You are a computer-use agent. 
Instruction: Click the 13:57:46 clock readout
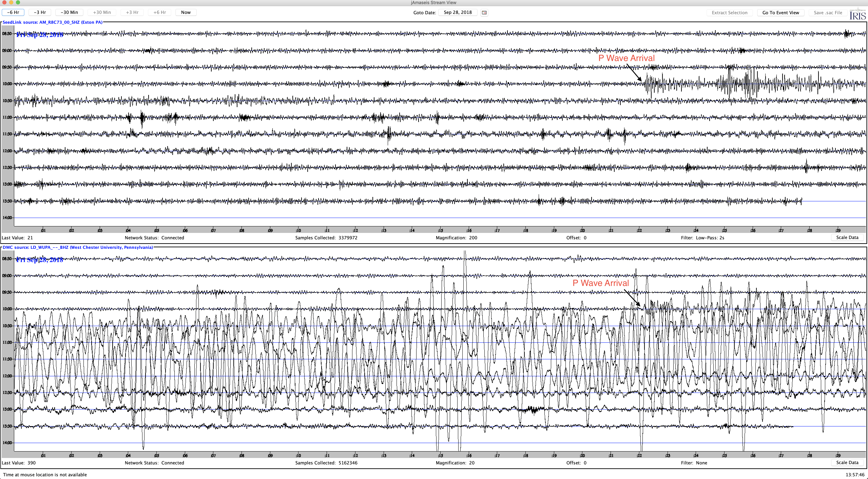pyautogui.click(x=855, y=475)
